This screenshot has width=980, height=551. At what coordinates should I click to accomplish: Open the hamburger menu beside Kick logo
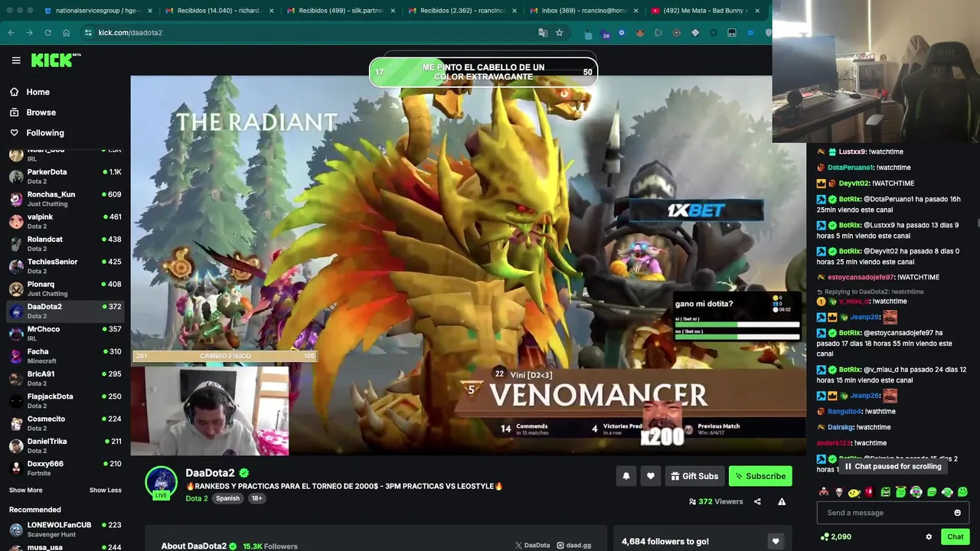click(x=16, y=60)
